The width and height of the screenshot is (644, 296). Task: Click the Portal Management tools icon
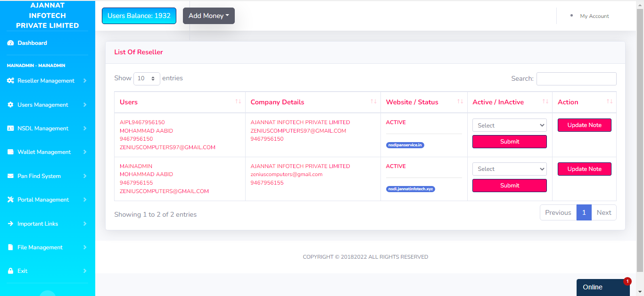[x=10, y=200]
